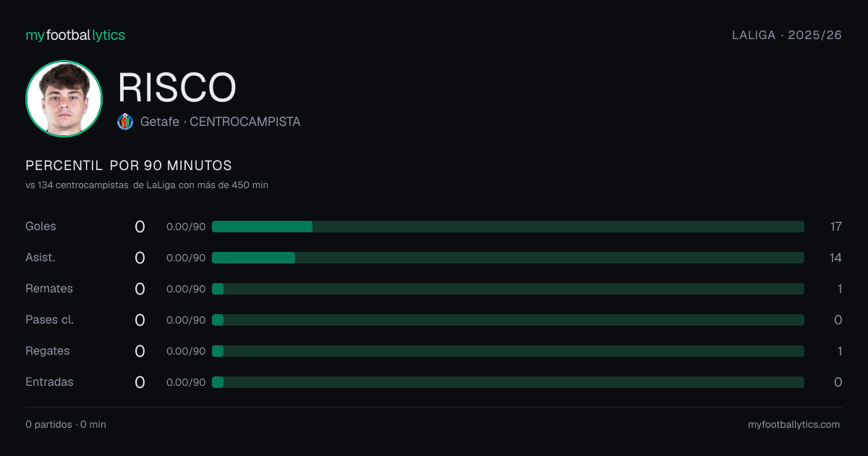
Task: Click the Goles percentile bar
Action: coord(508,227)
